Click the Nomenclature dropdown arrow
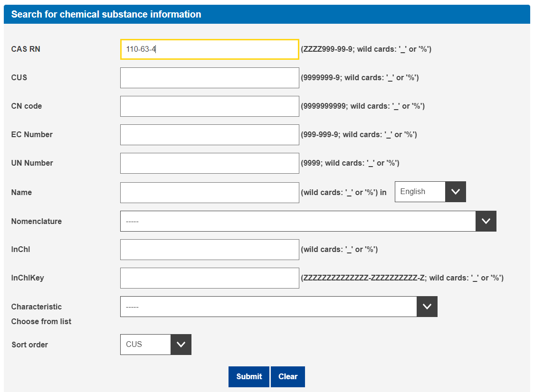This screenshot has width=534, height=392. [x=486, y=221]
